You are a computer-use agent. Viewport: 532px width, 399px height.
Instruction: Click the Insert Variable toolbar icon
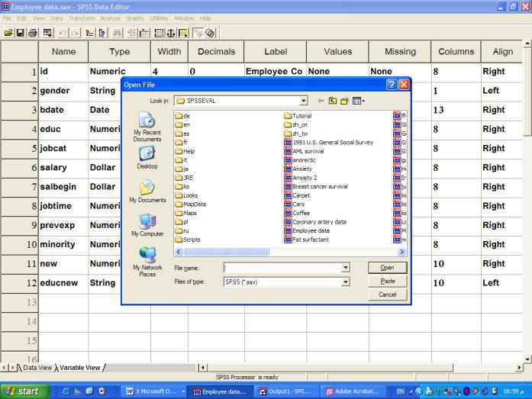144,33
